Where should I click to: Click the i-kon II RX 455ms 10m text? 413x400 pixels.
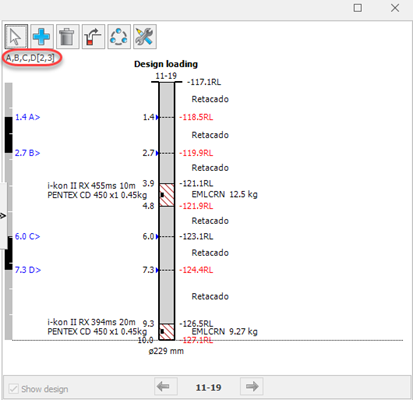click(91, 186)
